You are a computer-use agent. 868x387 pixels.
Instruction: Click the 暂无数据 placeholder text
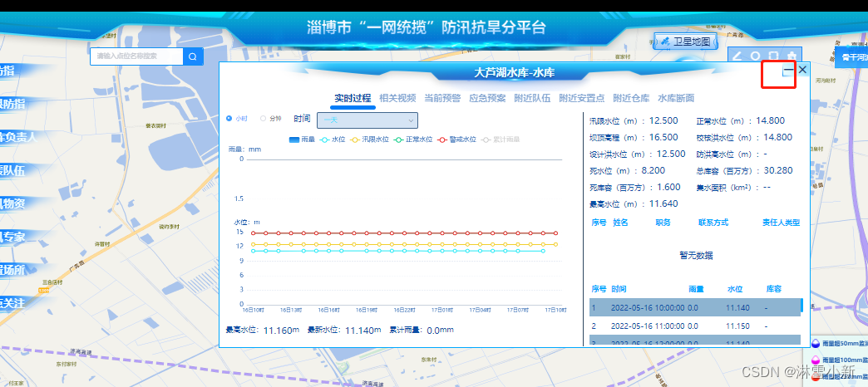(696, 256)
